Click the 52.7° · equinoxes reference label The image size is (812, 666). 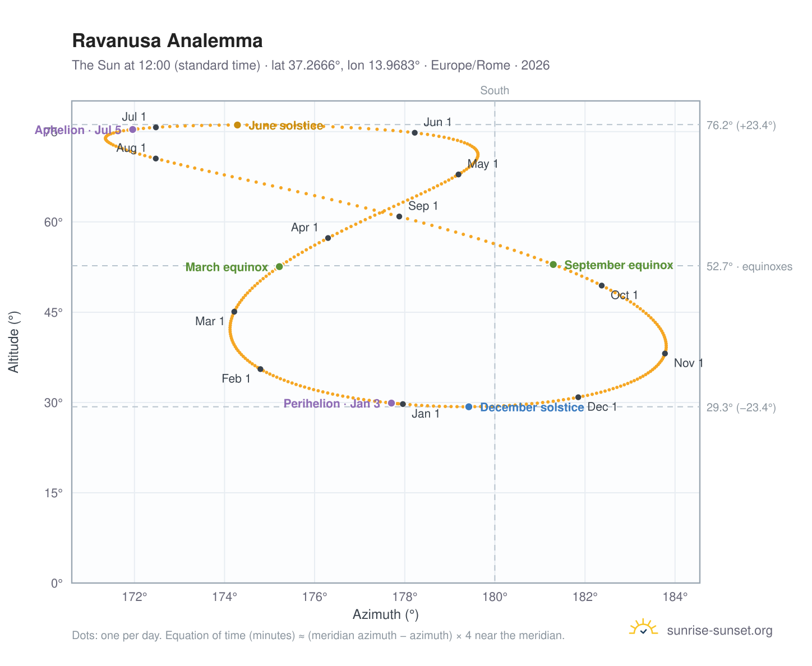click(750, 266)
